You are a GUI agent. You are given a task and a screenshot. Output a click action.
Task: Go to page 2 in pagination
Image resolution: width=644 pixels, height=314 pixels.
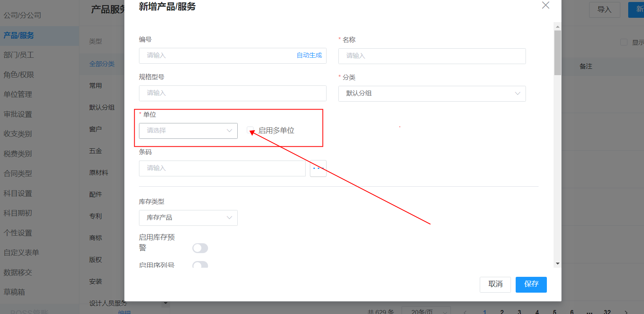502,312
